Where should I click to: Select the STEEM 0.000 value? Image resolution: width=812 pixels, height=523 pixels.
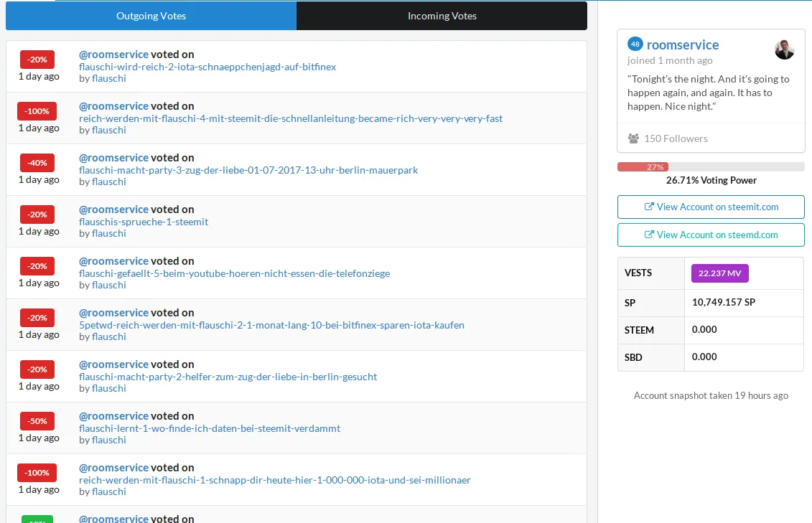click(x=704, y=329)
